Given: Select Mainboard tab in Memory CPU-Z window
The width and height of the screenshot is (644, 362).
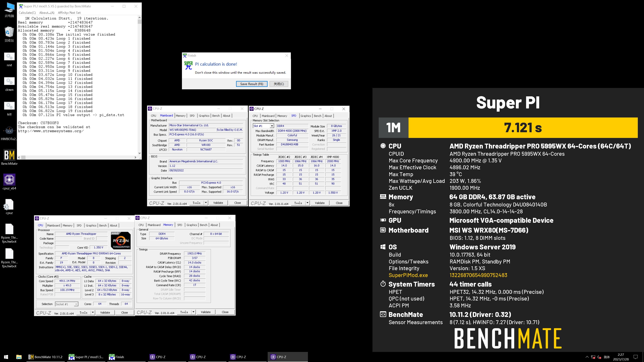Looking at the screenshot, I should tap(154, 225).
